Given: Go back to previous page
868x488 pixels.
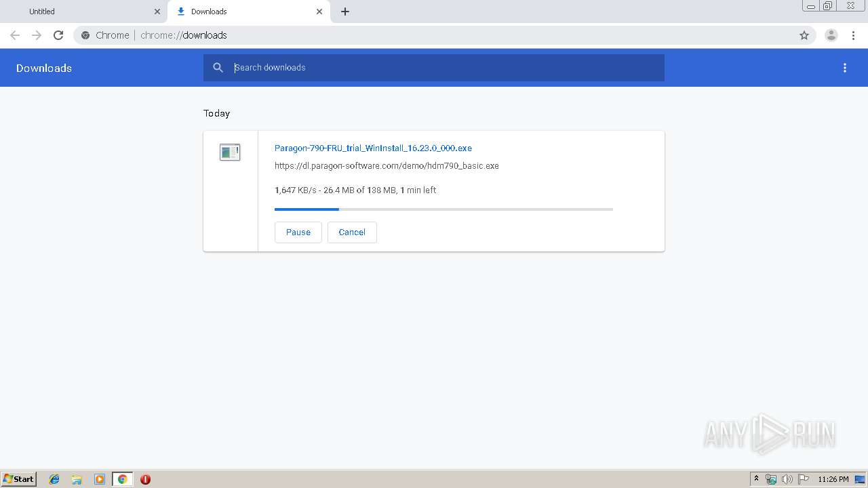Looking at the screenshot, I should (15, 35).
